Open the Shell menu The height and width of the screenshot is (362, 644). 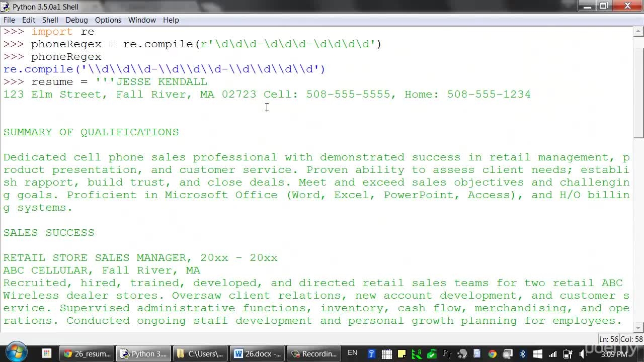point(50,20)
